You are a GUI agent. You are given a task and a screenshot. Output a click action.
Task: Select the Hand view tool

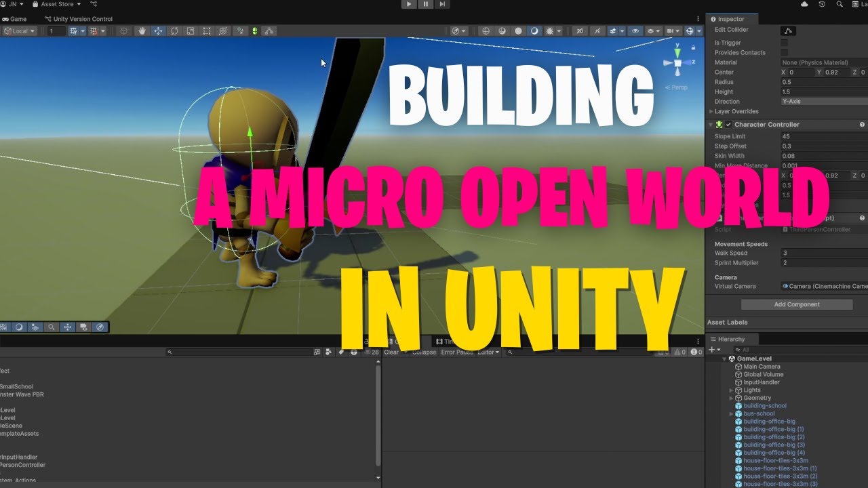142,31
